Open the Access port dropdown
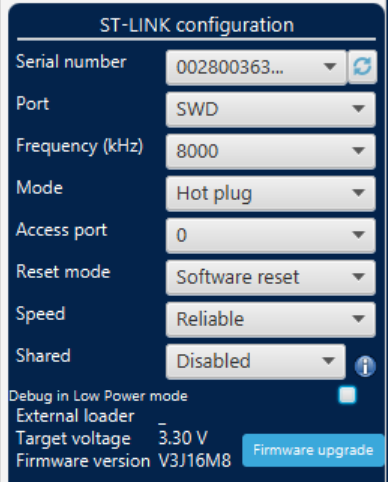This screenshot has height=482, width=388. 271,235
